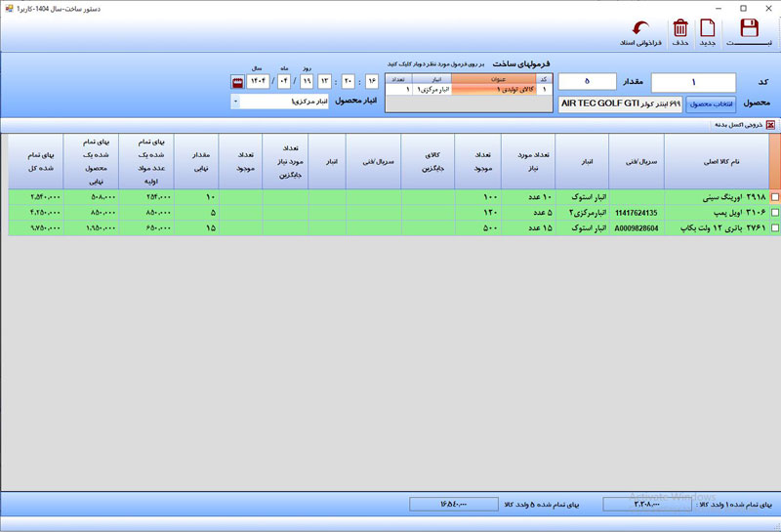Select the ۳۱۰۶ اویل پمپ item name cell
This screenshot has width=781, height=532.
pyautogui.click(x=717, y=213)
